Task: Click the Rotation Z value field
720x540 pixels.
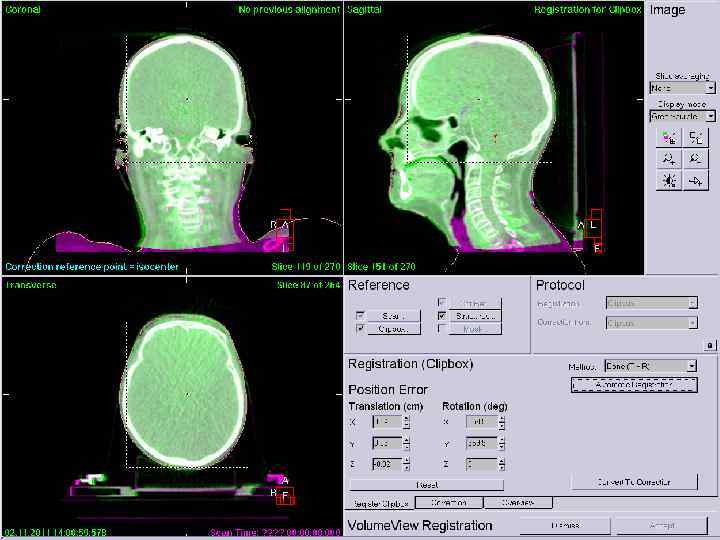Action: click(x=482, y=464)
